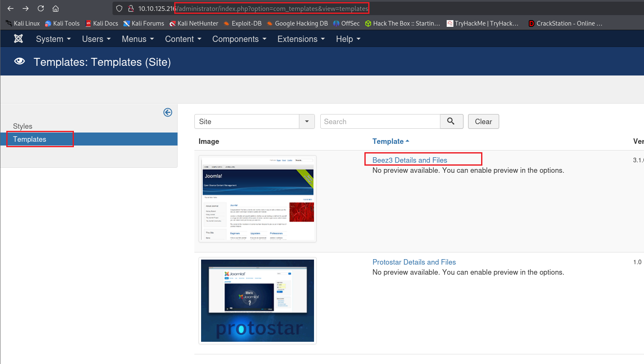Viewport: 644px width, 364px height.
Task: Open the Kali Forums bookmark
Action: point(144,23)
